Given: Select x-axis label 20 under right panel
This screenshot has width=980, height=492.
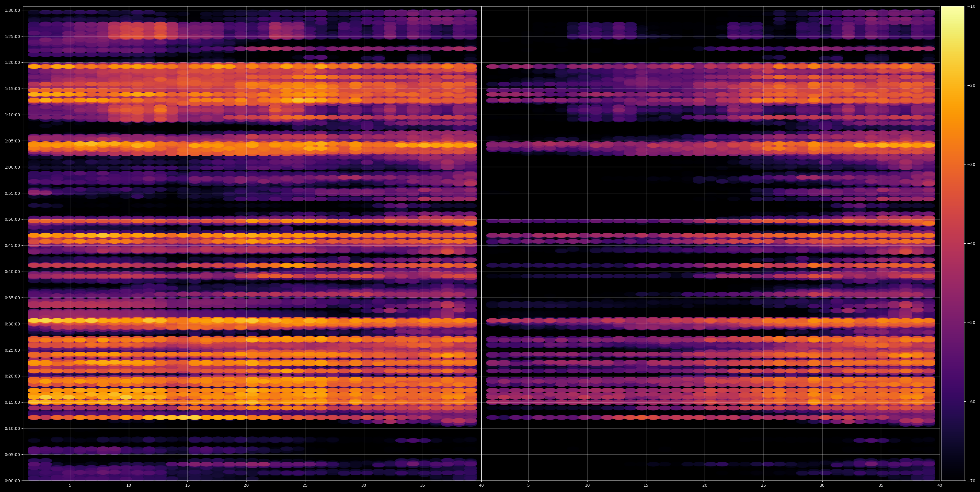Looking at the screenshot, I should pos(705,486).
